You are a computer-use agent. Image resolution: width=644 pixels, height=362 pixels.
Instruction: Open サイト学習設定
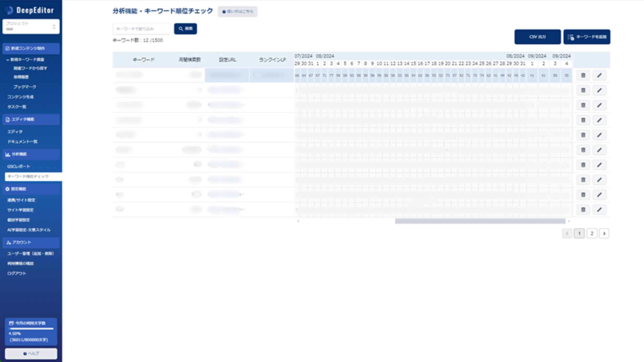coord(20,210)
